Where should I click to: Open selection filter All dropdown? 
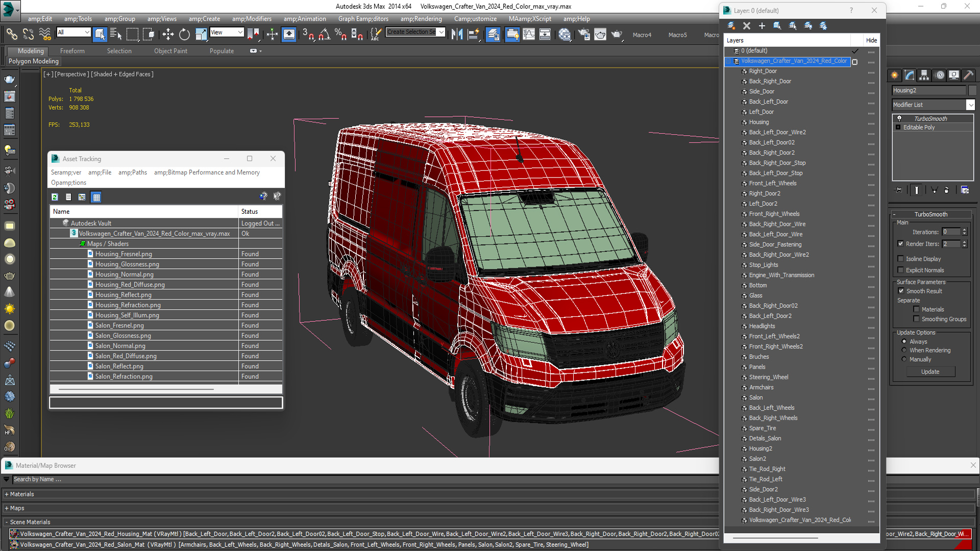pos(73,32)
